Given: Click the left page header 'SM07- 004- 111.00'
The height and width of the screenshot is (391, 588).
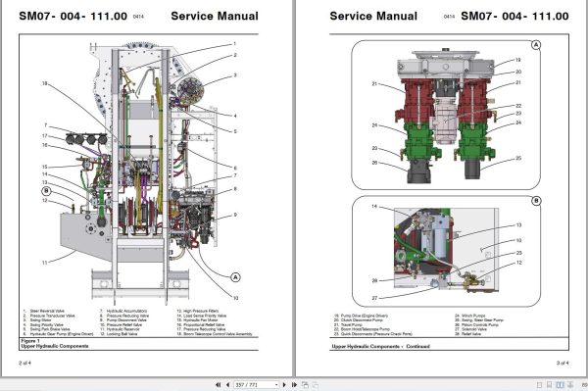Looking at the screenshot, I should (x=73, y=16).
